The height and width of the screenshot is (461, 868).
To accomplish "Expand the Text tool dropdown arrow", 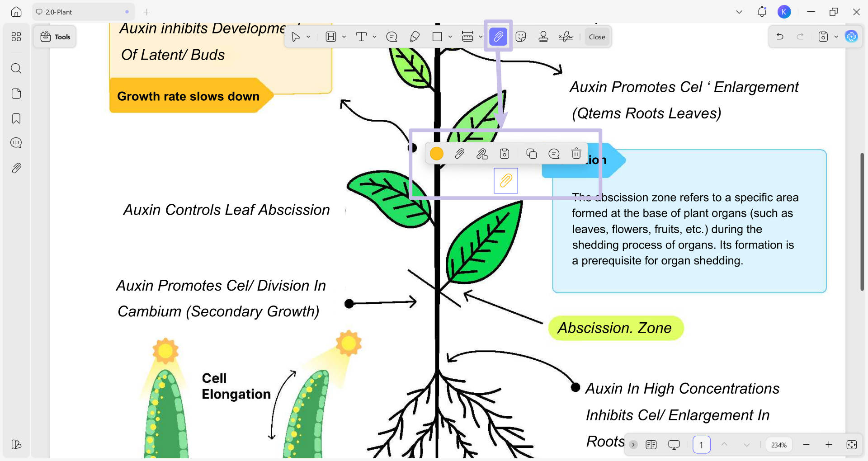I will [374, 37].
